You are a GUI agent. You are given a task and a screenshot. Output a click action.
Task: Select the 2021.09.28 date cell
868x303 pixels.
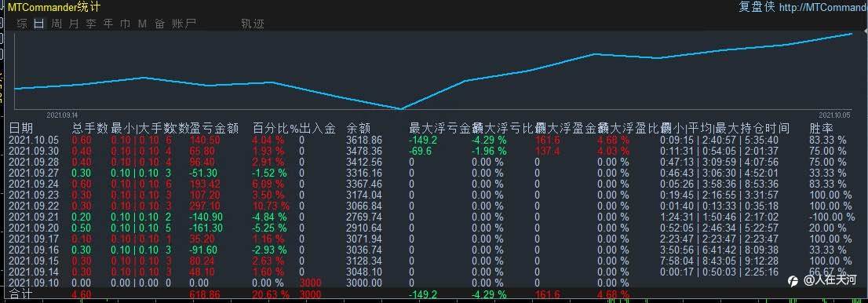click(34, 162)
